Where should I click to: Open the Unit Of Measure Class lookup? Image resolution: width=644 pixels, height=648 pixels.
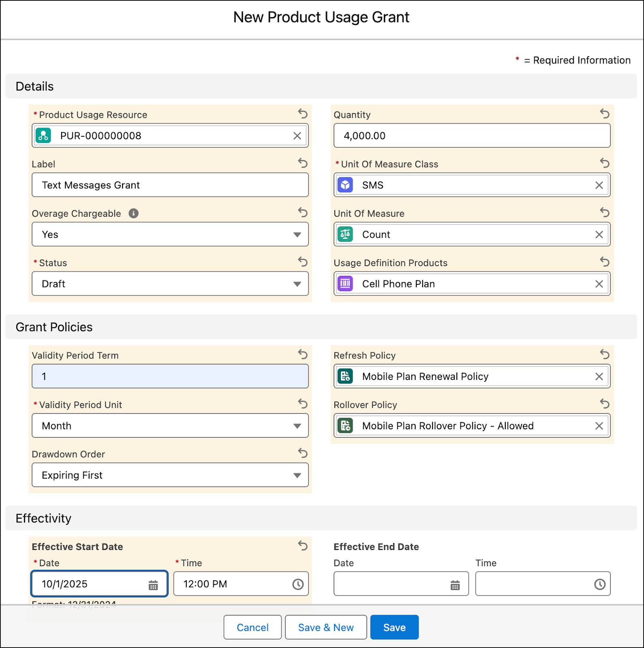[472, 185]
